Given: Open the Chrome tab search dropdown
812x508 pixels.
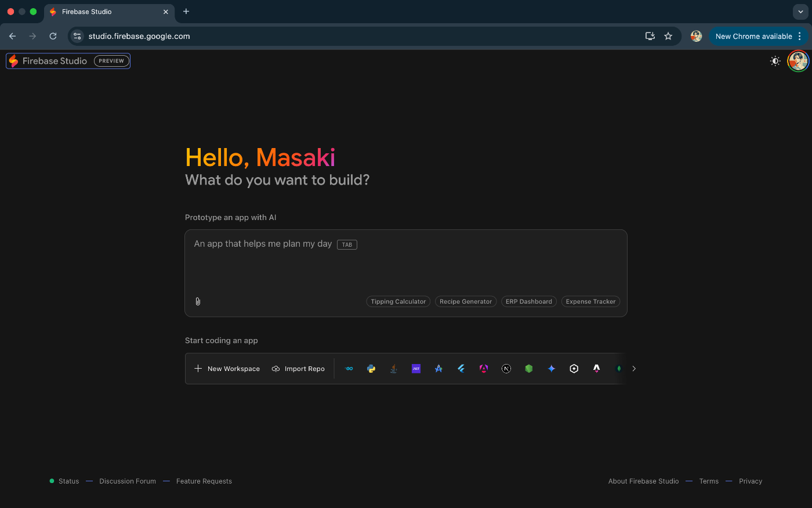Looking at the screenshot, I should pos(800,12).
